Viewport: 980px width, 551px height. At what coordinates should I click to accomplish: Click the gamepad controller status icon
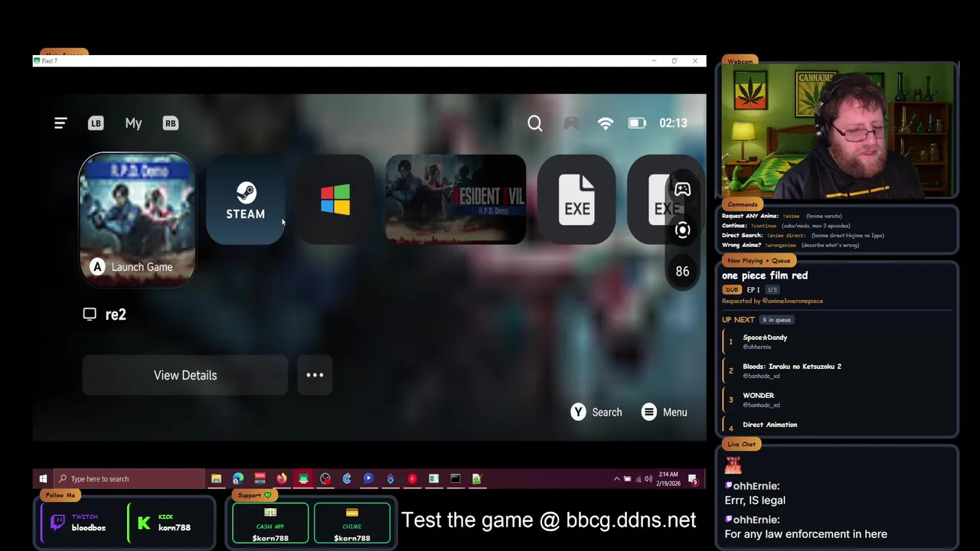pyautogui.click(x=571, y=123)
